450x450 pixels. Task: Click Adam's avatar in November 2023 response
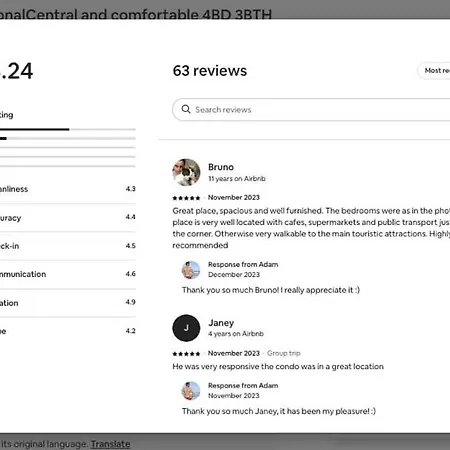point(191,391)
